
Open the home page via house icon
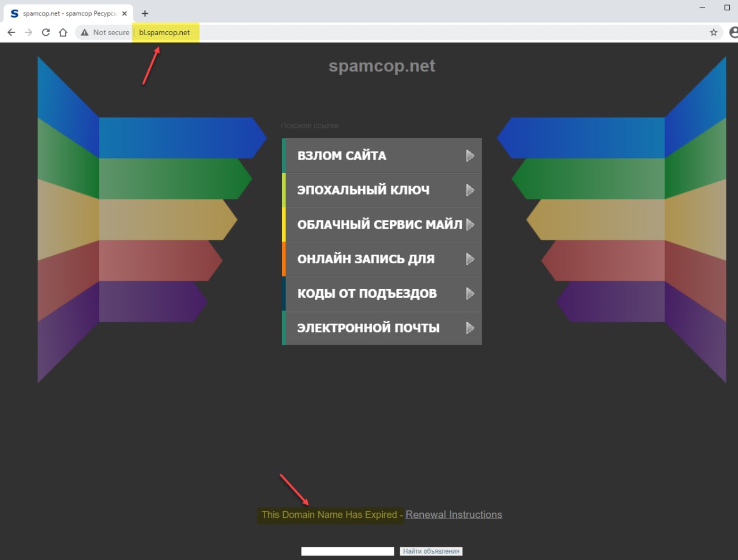point(63,32)
